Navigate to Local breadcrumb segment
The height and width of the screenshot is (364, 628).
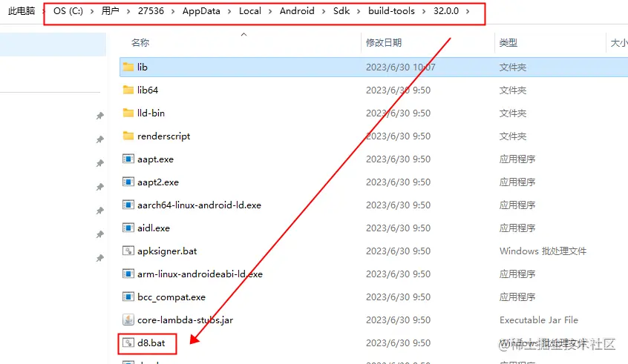[x=250, y=11]
